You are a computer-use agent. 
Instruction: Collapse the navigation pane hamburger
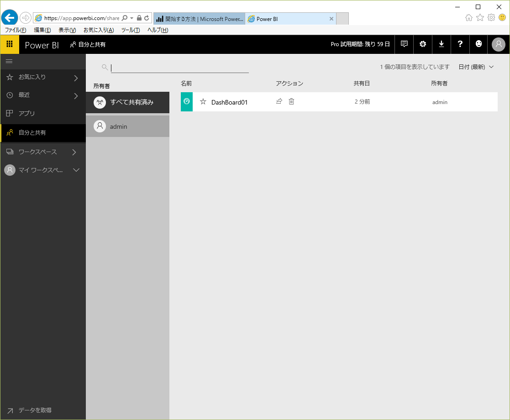coord(9,61)
